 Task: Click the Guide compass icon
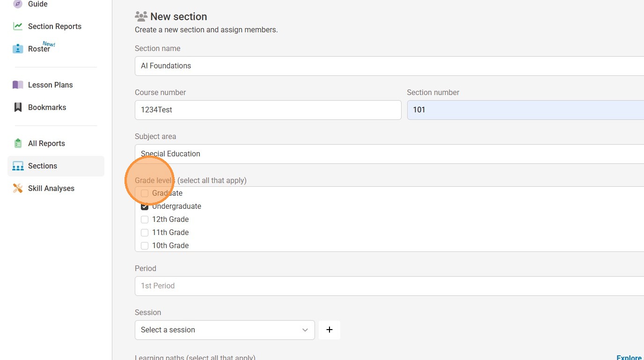pos(18,4)
